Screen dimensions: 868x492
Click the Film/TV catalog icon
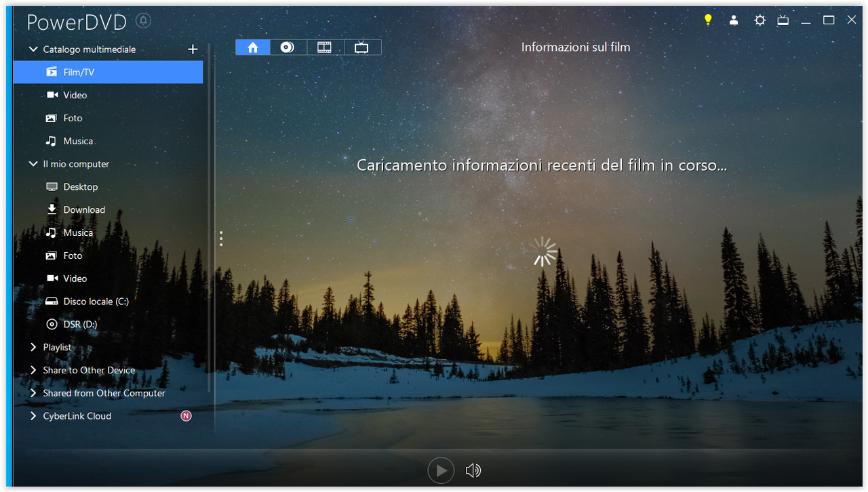click(52, 72)
